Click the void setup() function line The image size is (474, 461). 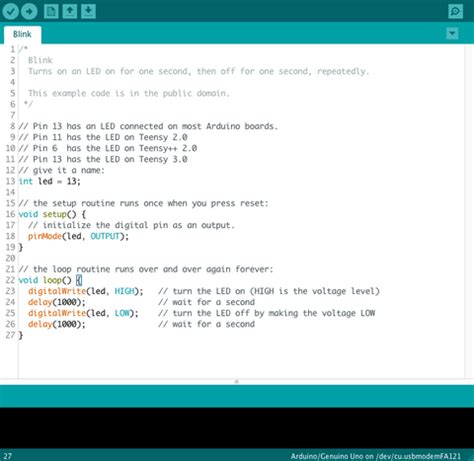(52, 214)
